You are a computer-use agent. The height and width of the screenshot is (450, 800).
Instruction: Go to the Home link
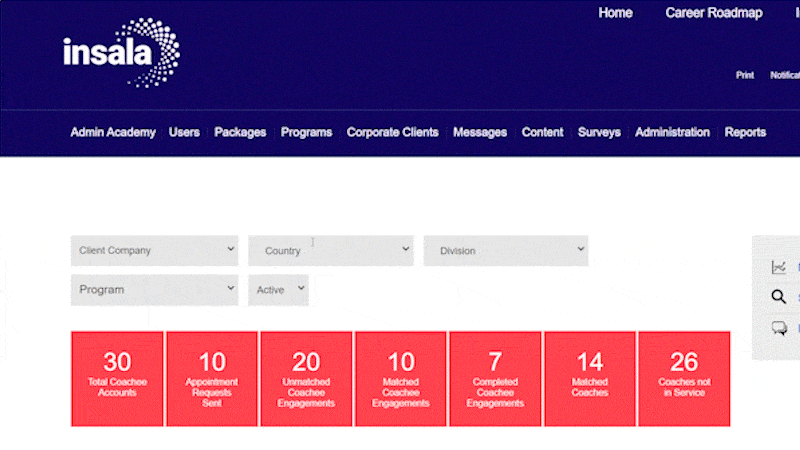615,13
